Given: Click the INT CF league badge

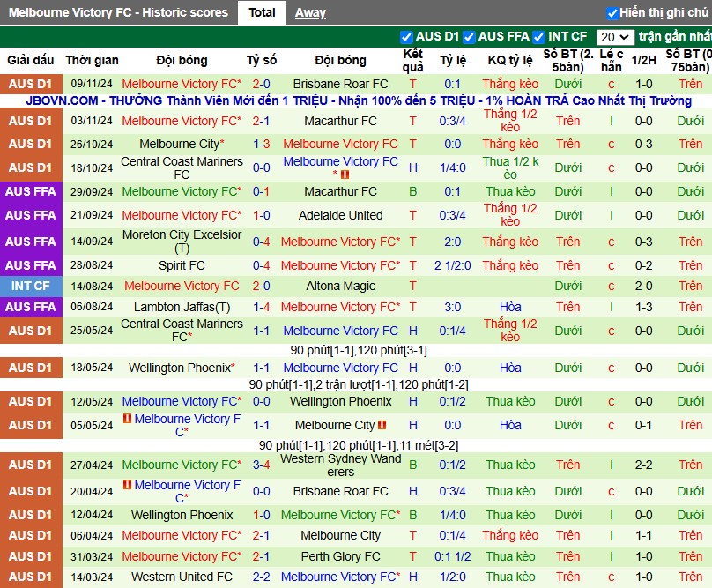Looking at the screenshot, I should tap(31, 286).
